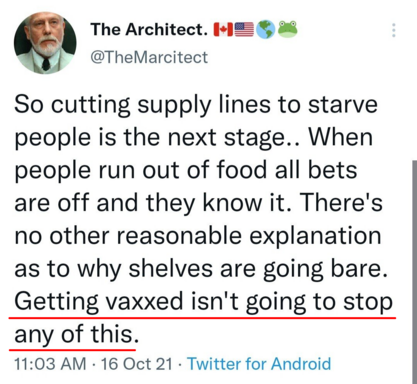Open the Twitter for Android source link

click(259, 364)
